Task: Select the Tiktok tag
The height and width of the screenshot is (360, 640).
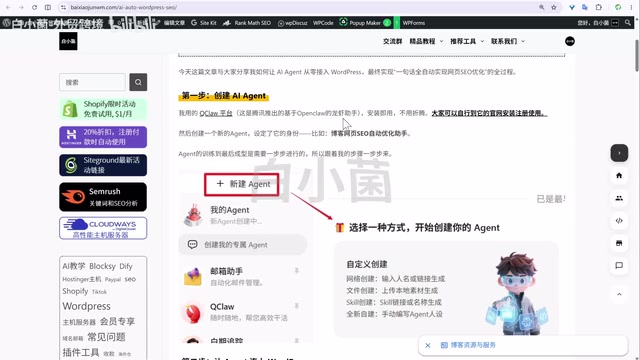Action: coord(99,292)
